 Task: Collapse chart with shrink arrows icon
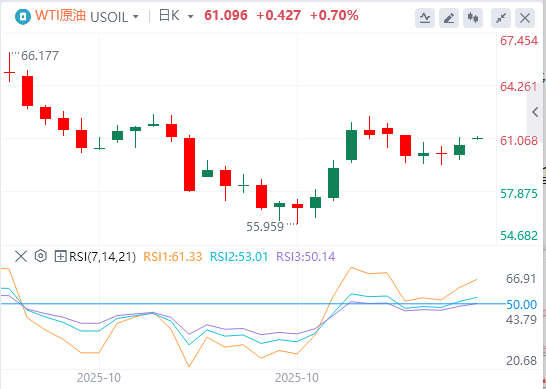(501, 18)
